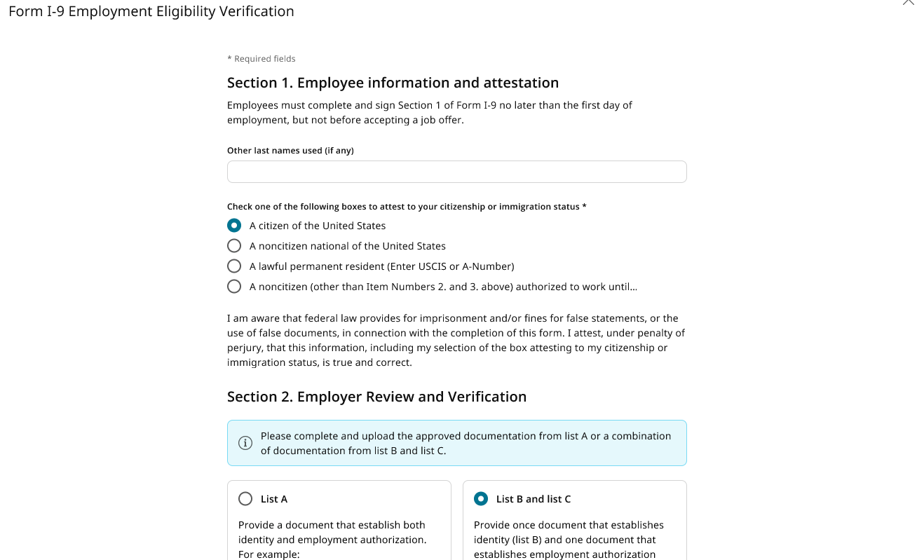Click the List B and list C card description
This screenshot has height=560, width=924.
click(569, 540)
